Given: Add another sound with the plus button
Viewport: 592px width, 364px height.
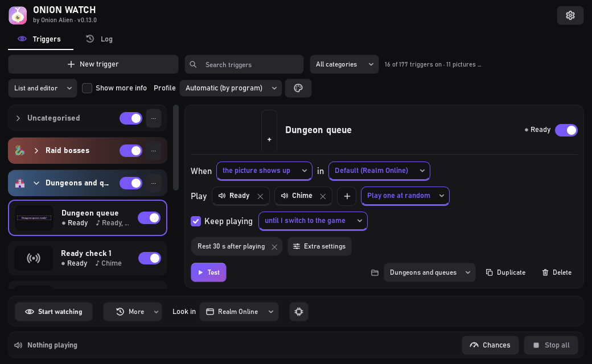Looking at the screenshot, I should (347, 196).
